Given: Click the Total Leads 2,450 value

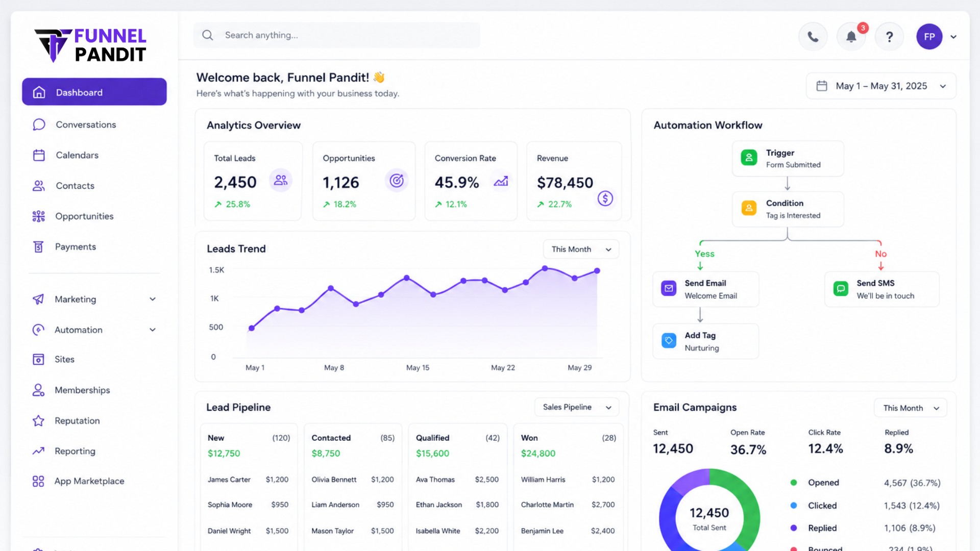Looking at the screenshot, I should pyautogui.click(x=235, y=182).
